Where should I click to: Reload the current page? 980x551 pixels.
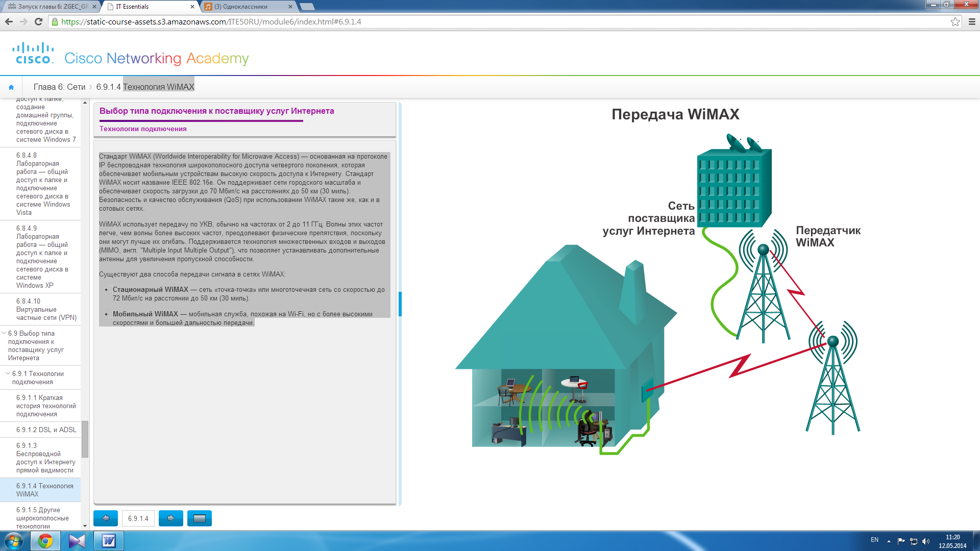tap(38, 21)
